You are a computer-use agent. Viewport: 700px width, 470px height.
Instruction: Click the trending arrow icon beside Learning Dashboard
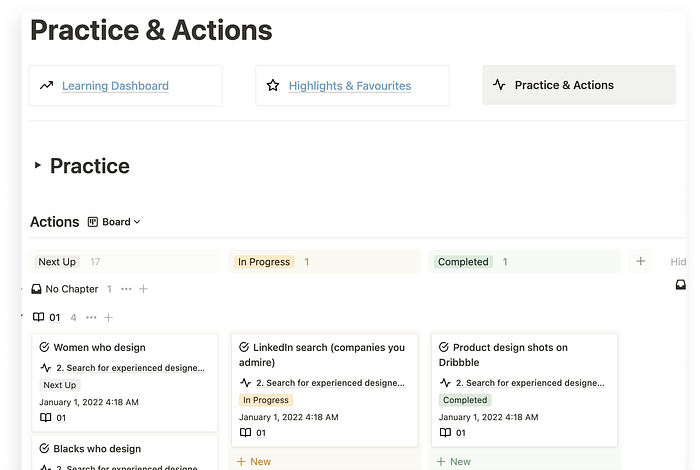click(46, 85)
